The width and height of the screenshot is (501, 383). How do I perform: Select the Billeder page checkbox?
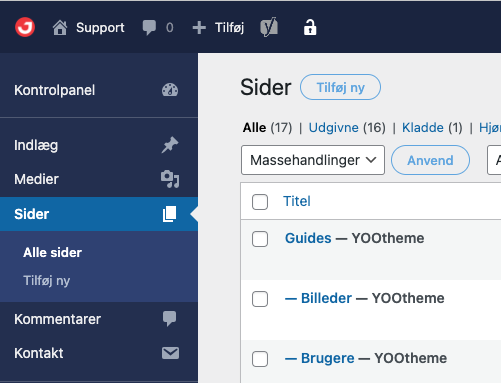coord(260,299)
